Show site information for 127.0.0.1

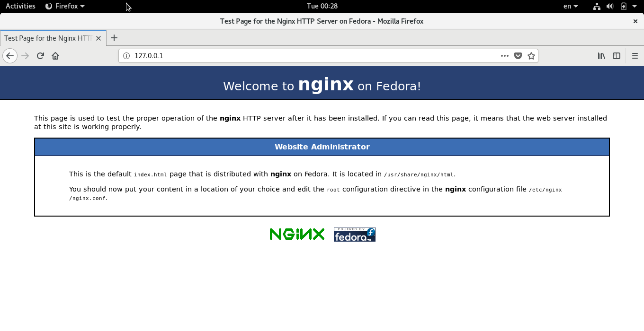pyautogui.click(x=126, y=56)
